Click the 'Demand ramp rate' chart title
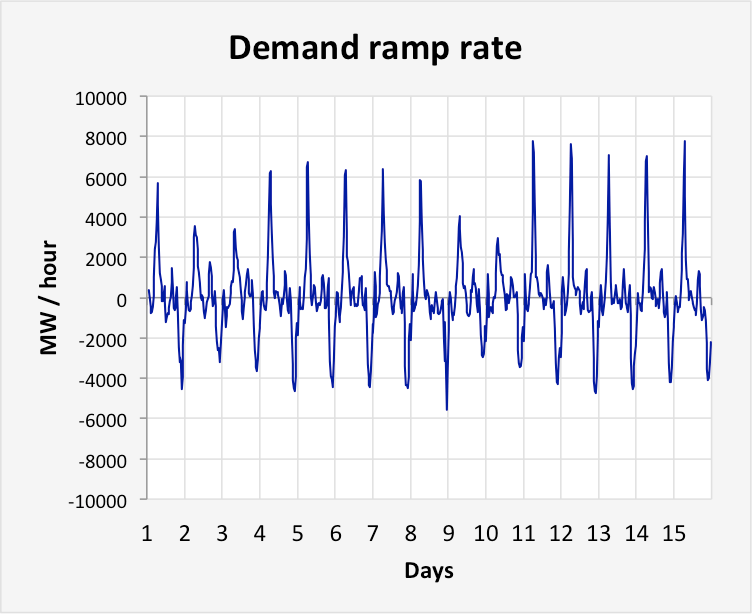Screen dimensions: 752x614 click(x=375, y=46)
